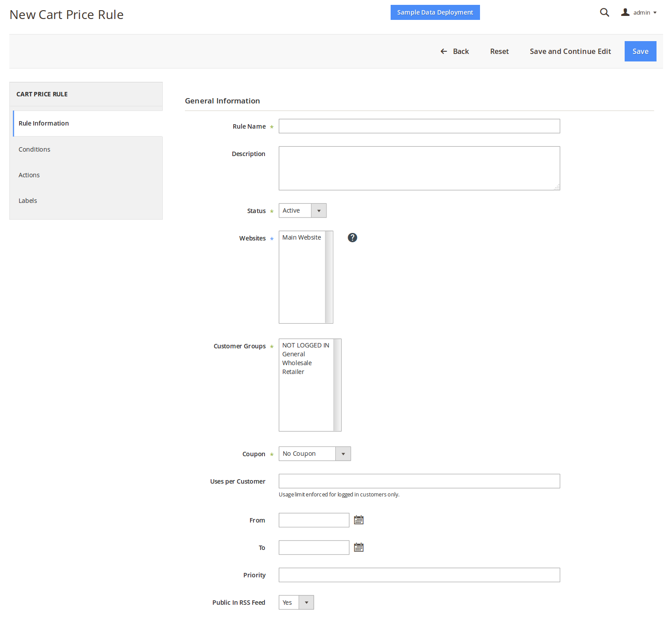
Task: Click the search magnifier icon
Action: pos(604,12)
